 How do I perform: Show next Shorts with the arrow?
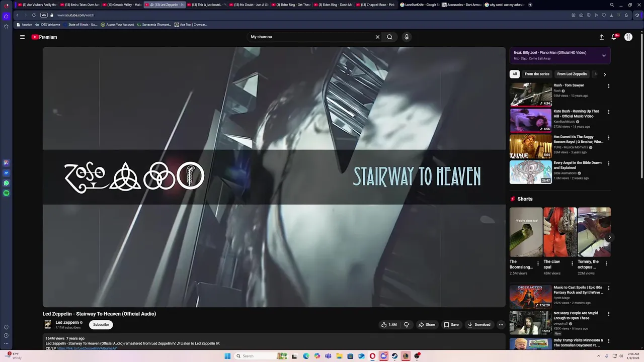pyautogui.click(x=609, y=237)
